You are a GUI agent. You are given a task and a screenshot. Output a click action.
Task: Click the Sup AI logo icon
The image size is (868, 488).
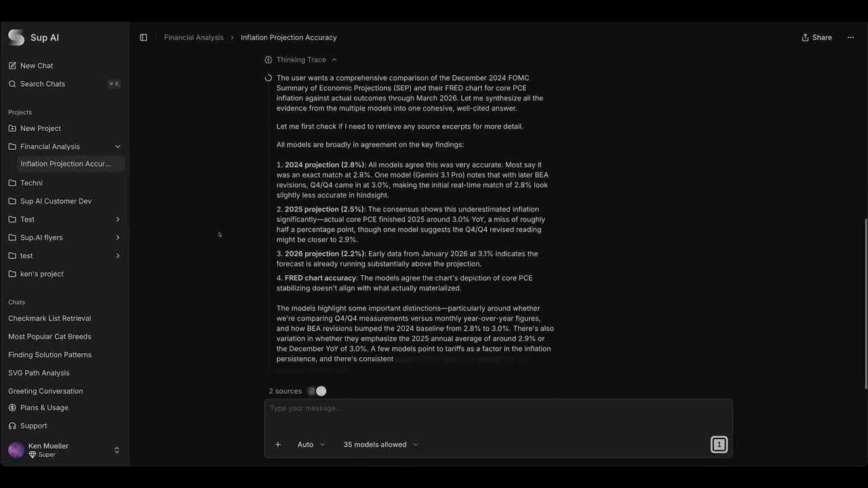[16, 37]
